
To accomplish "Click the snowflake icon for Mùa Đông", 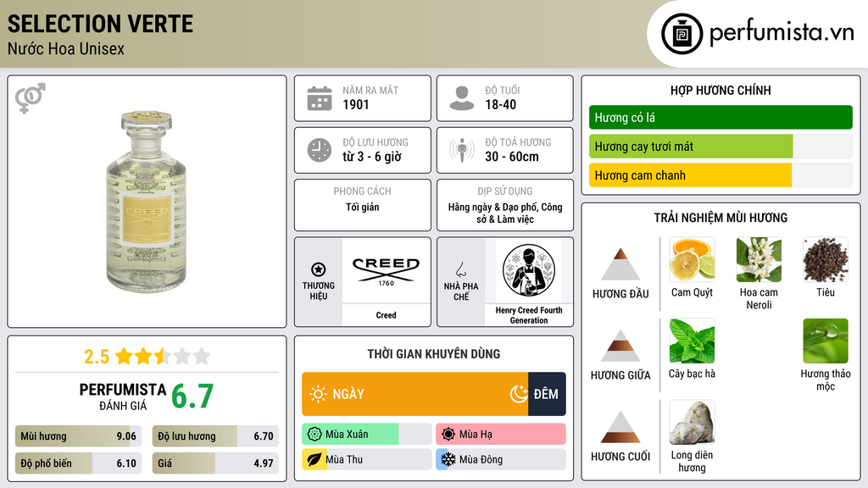I will (x=448, y=459).
